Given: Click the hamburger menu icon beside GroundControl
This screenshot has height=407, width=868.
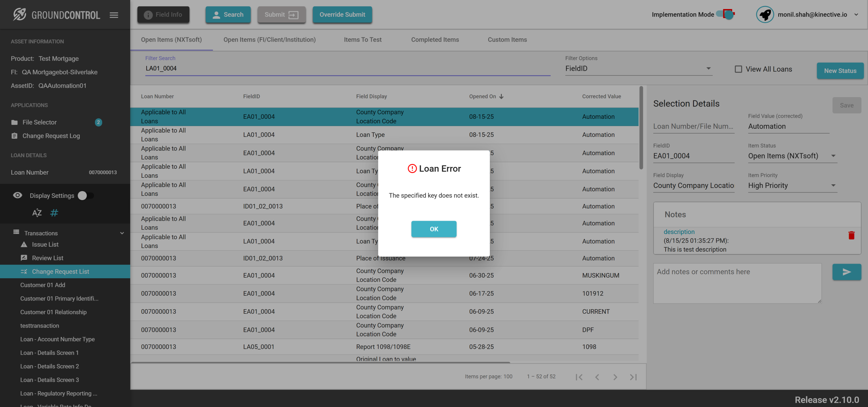Looking at the screenshot, I should 114,15.
